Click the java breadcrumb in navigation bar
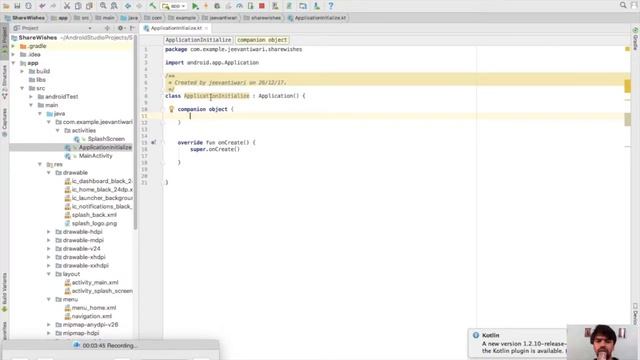 [x=129, y=18]
